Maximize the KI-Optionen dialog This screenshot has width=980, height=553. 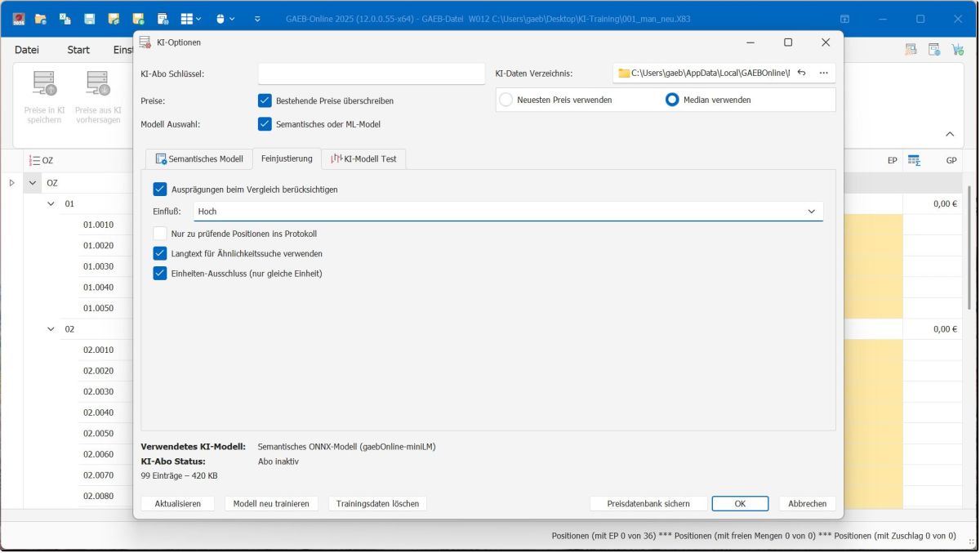click(x=788, y=42)
